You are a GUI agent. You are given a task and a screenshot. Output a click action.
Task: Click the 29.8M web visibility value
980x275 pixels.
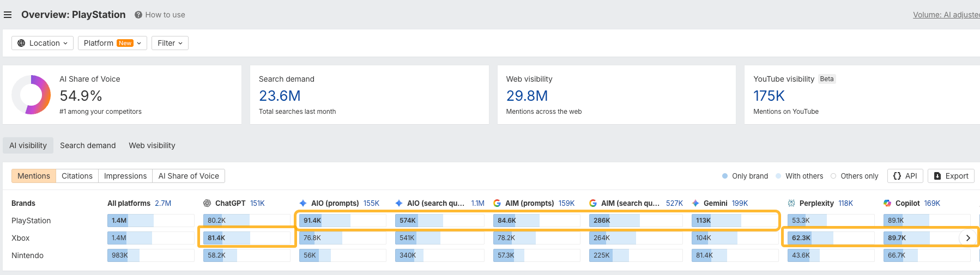(x=527, y=96)
